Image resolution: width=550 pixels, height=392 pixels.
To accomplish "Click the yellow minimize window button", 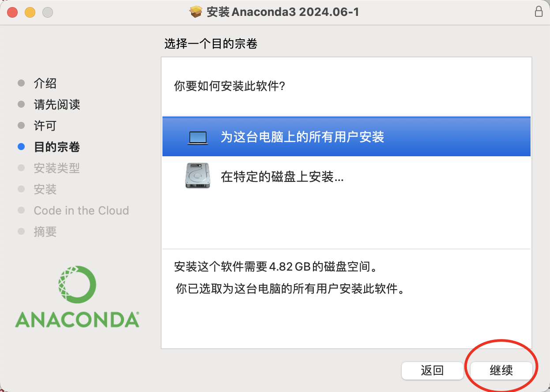I will click(30, 12).
